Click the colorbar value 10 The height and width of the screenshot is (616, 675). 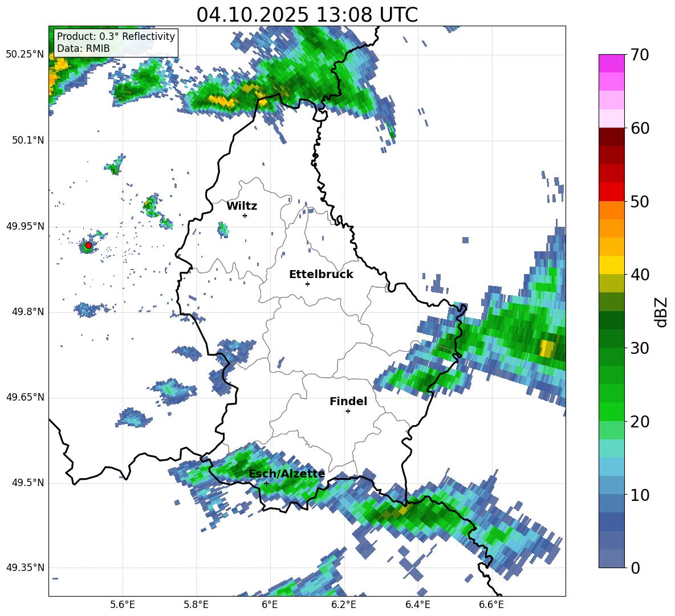(640, 495)
